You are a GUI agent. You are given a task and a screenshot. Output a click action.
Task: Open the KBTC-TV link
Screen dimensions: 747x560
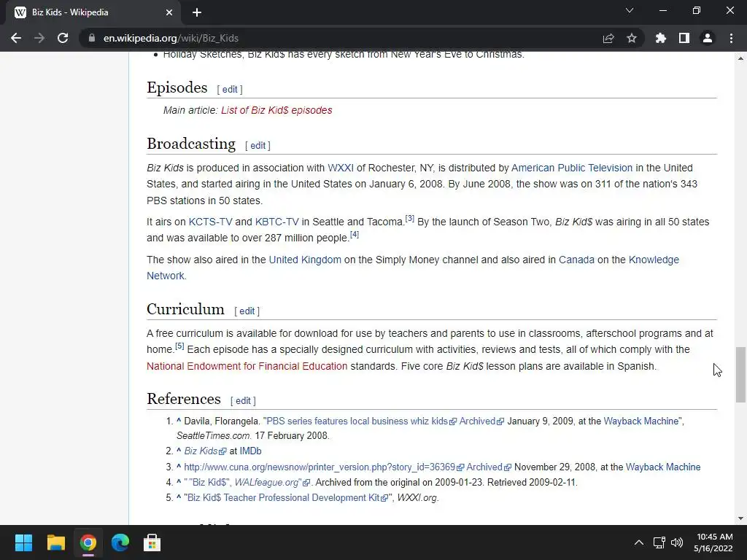coord(276,222)
